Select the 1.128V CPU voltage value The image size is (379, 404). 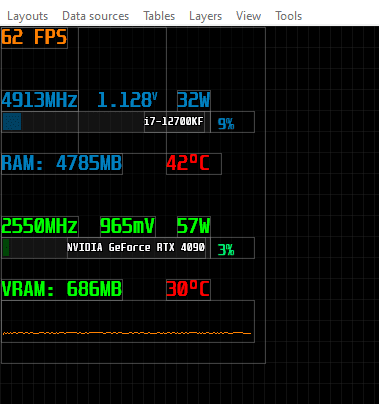click(127, 100)
